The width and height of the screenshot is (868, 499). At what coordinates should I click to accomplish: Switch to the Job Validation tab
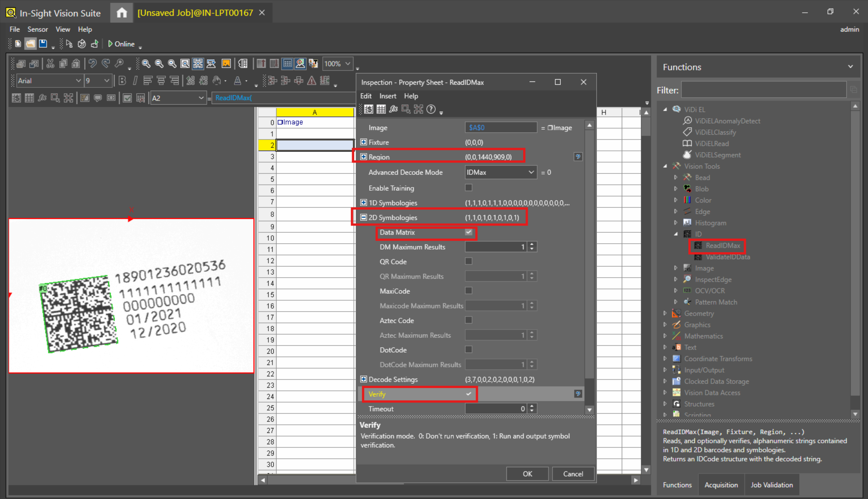point(772,485)
